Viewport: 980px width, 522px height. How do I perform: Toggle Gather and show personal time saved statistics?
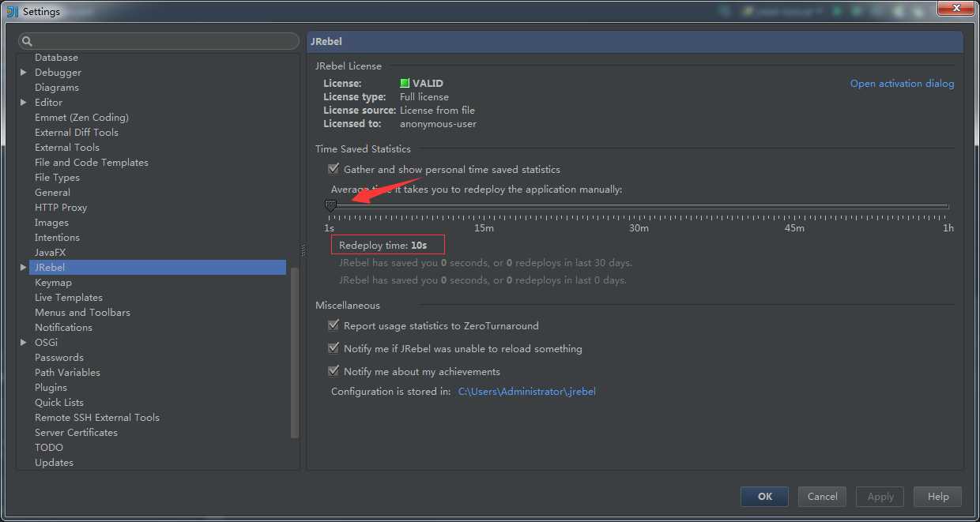[334, 169]
